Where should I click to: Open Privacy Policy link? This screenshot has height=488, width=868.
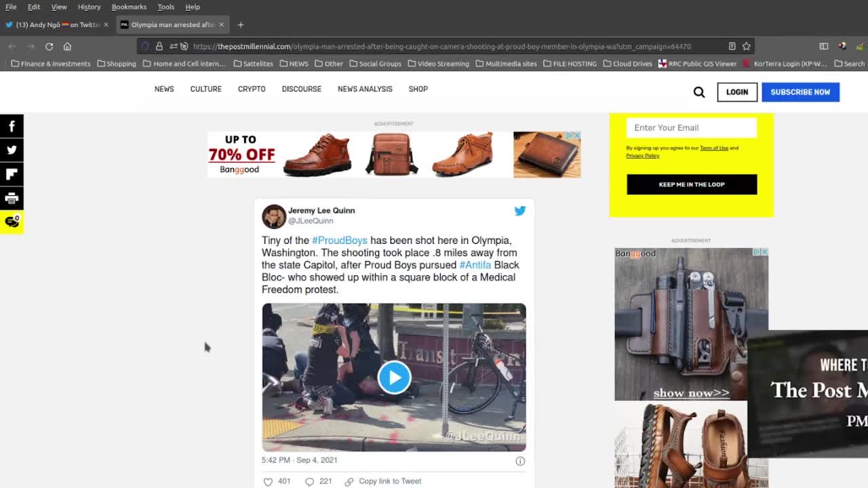pos(643,156)
